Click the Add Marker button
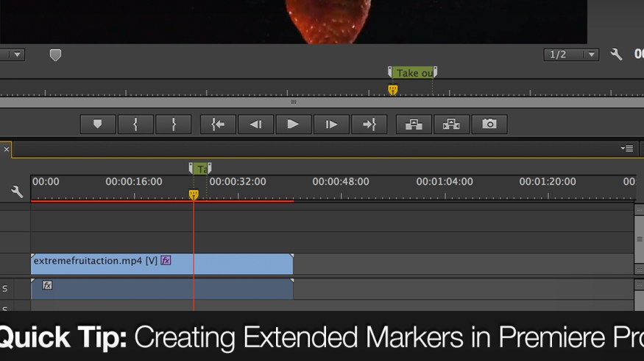644x361 pixels. pyautogui.click(x=98, y=125)
